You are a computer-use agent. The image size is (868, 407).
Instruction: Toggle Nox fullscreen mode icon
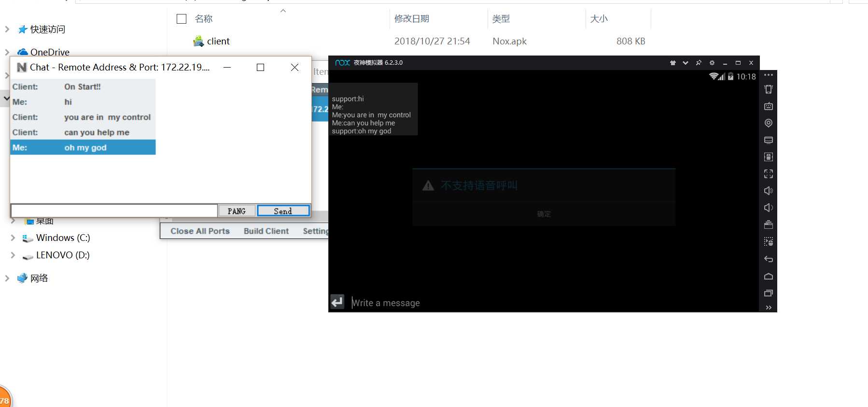769,174
